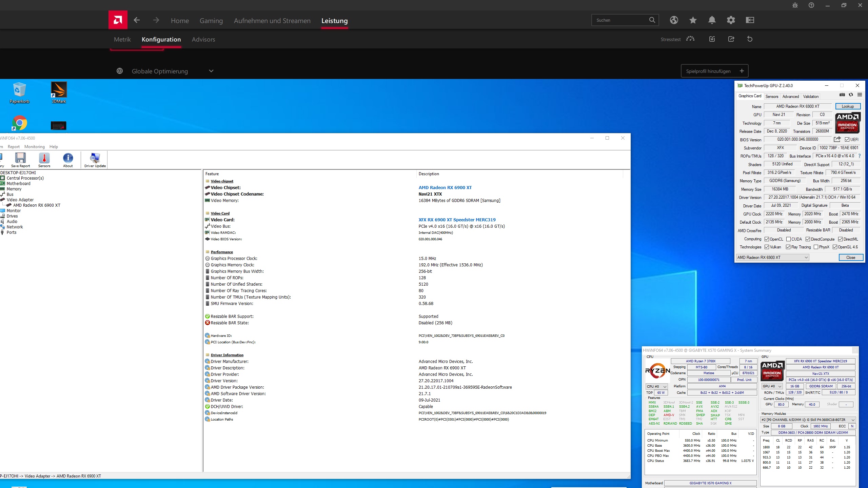The height and width of the screenshot is (488, 868).
Task: Toggle the UEFI checkbox in GPU-Z
Action: pos(847,140)
